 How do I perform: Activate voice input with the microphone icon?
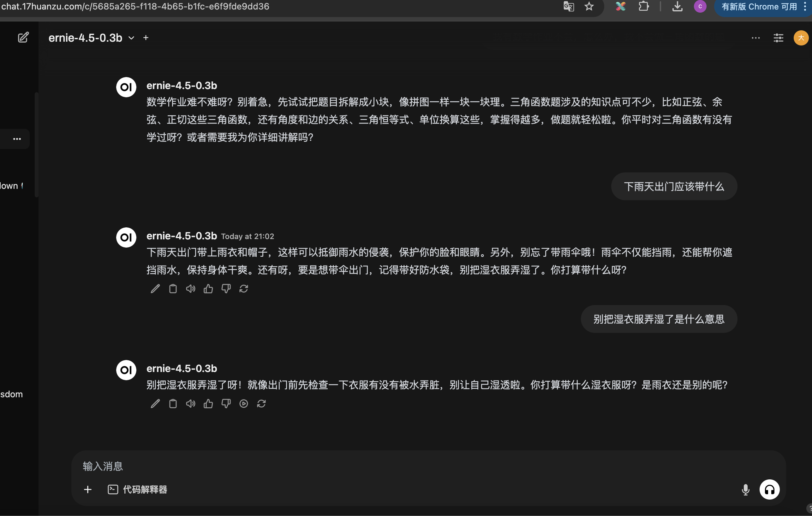(x=746, y=489)
